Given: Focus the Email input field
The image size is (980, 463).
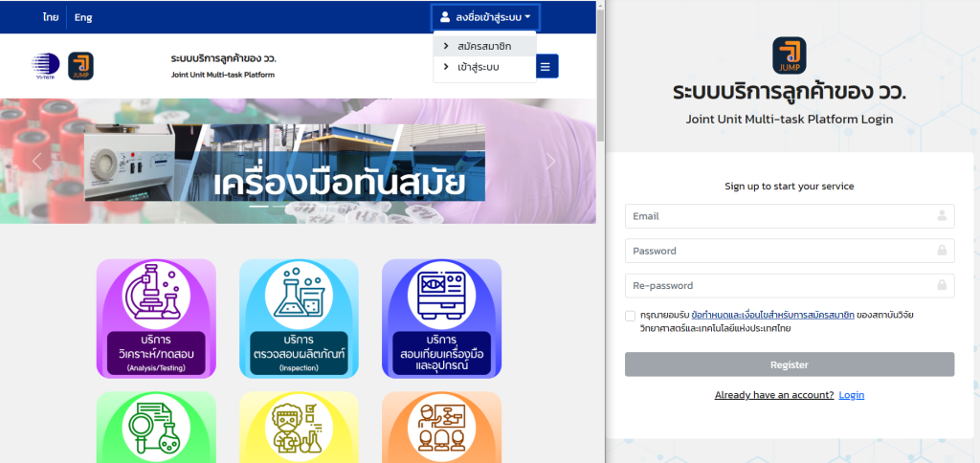Looking at the screenshot, I should (x=790, y=216).
